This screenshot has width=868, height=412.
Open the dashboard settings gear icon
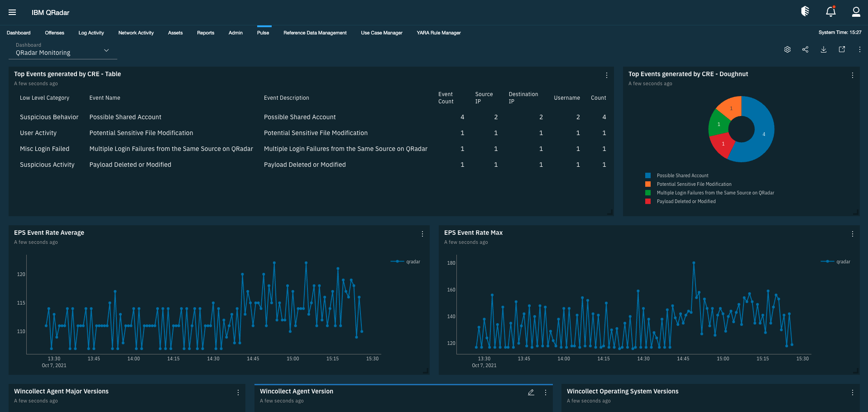(787, 49)
